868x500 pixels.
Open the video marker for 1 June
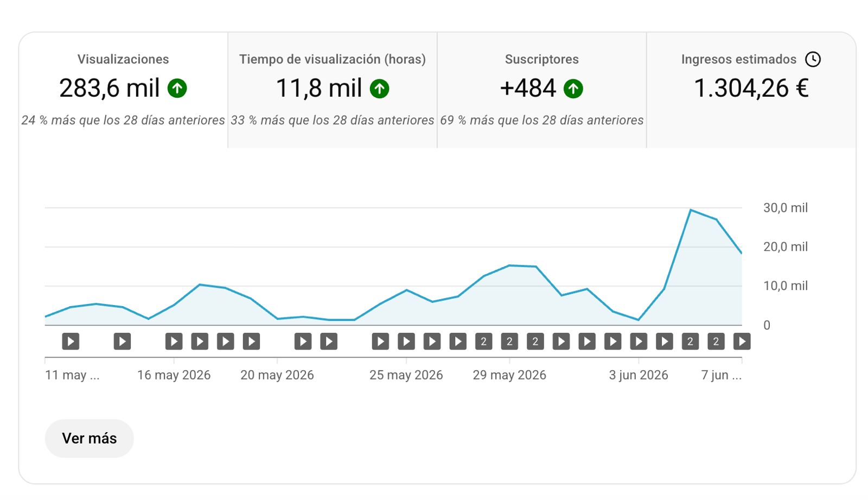coord(587,341)
